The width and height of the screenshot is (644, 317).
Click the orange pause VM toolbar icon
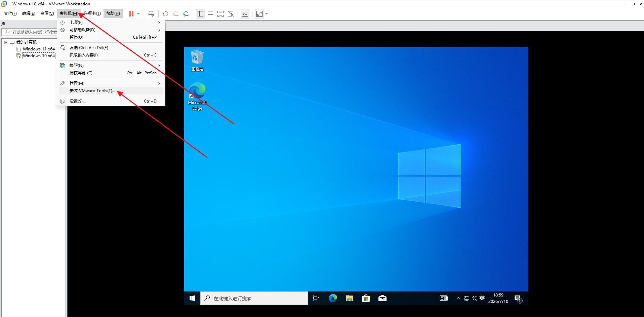[131, 14]
